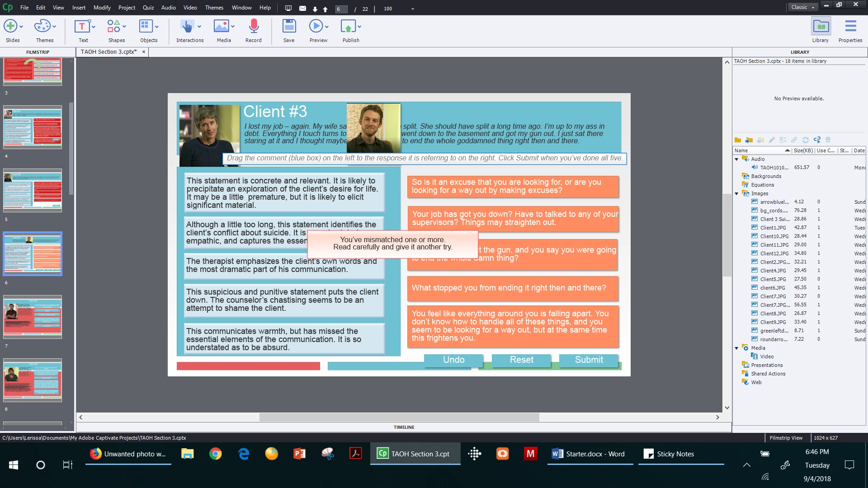Screen dimensions: 868x488
Task: Click the Publish icon
Action: click(x=348, y=27)
